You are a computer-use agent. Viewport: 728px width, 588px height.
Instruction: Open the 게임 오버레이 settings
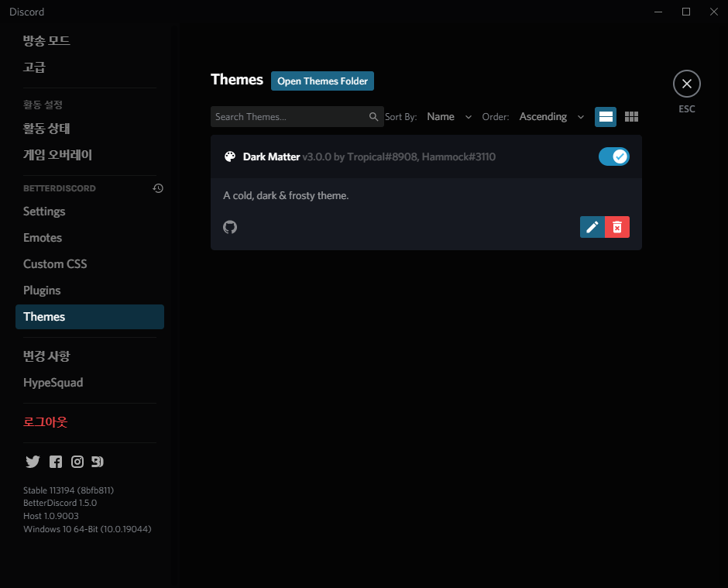[x=90, y=155]
